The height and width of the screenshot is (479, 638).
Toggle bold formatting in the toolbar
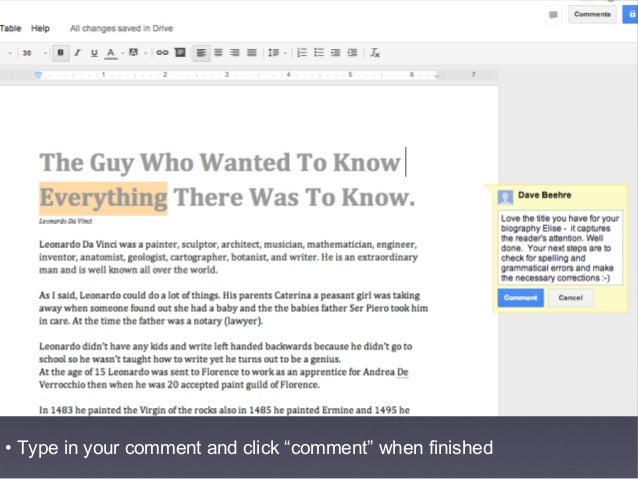(61, 52)
